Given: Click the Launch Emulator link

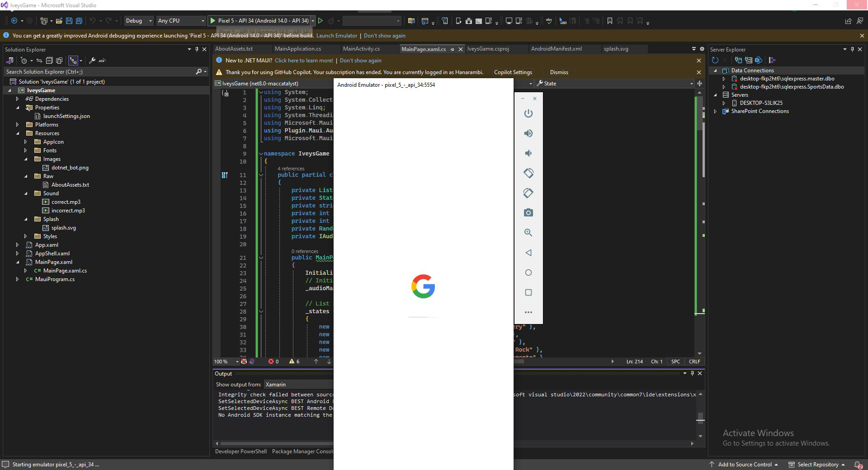Looking at the screenshot, I should tap(336, 36).
